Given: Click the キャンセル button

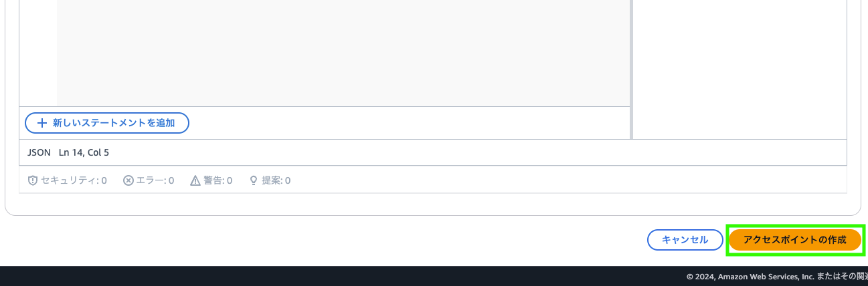Looking at the screenshot, I should [685, 240].
